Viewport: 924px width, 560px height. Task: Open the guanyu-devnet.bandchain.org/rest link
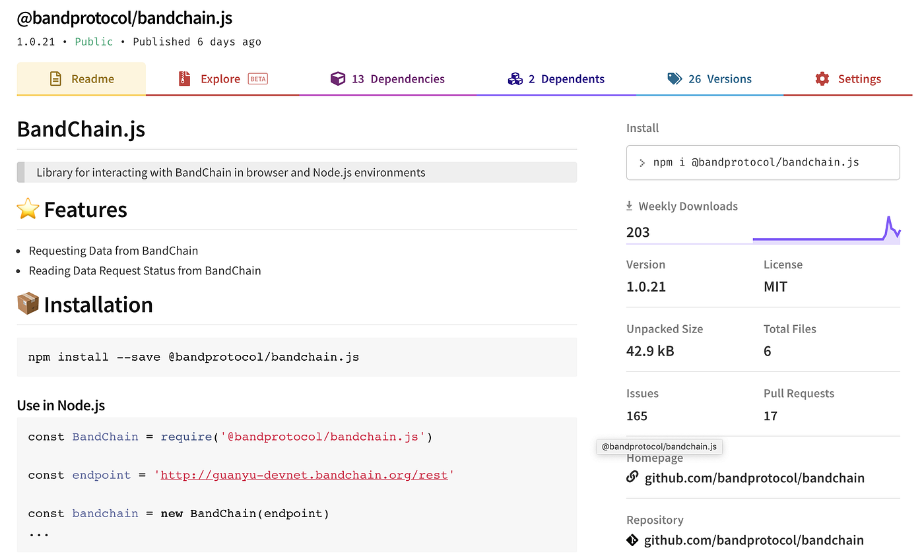304,475
